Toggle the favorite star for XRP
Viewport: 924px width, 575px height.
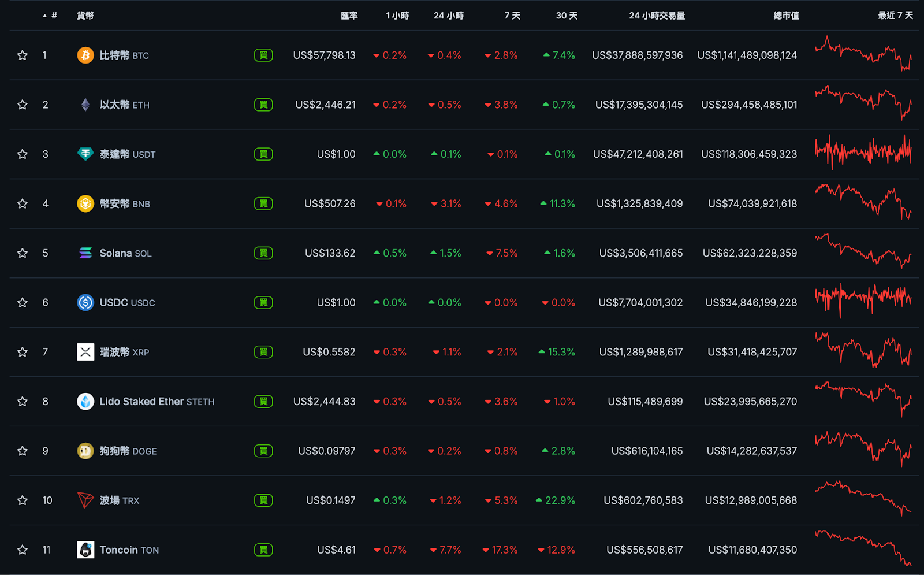(23, 352)
